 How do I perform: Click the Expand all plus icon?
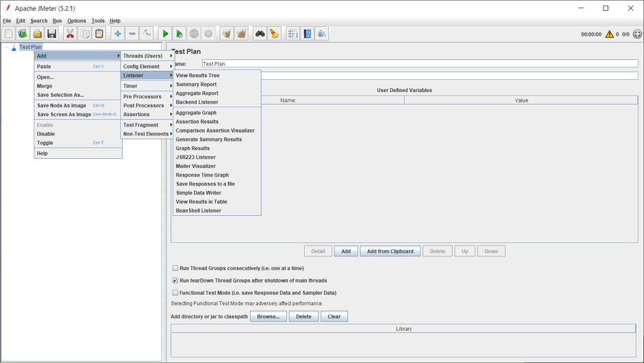[x=118, y=34]
